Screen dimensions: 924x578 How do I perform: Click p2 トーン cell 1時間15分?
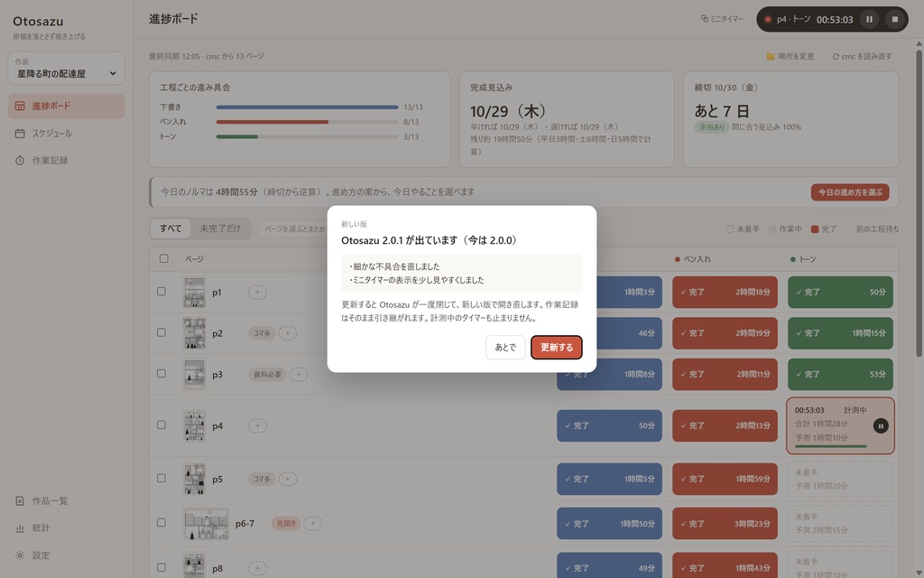point(840,333)
